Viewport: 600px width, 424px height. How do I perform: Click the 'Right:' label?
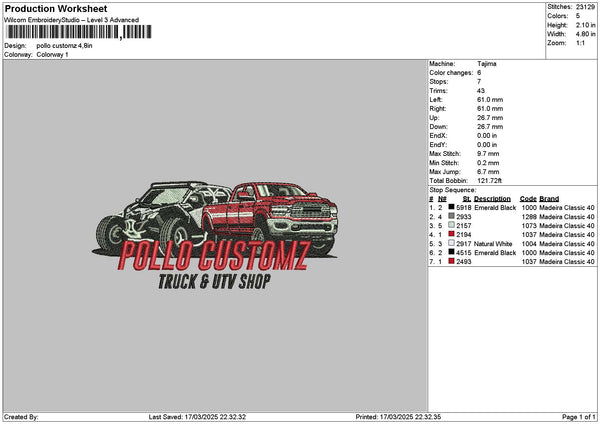coord(438,109)
